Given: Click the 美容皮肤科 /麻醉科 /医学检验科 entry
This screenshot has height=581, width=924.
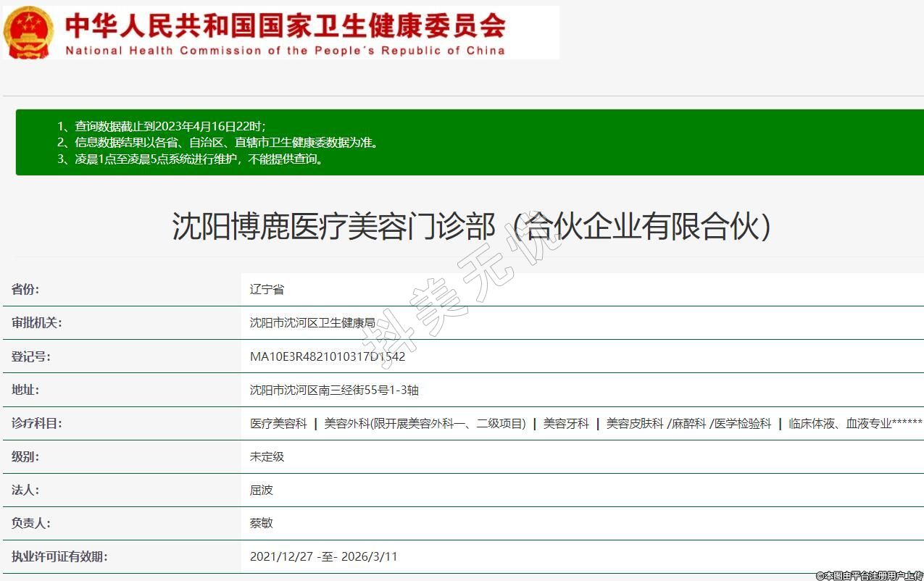Looking at the screenshot, I should pos(688,423).
